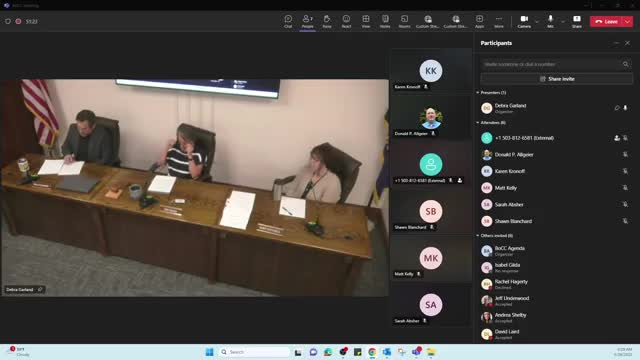Image resolution: width=640 pixels, height=360 pixels.
Task: Select Matt Kelly in attendees list
Action: point(556,188)
